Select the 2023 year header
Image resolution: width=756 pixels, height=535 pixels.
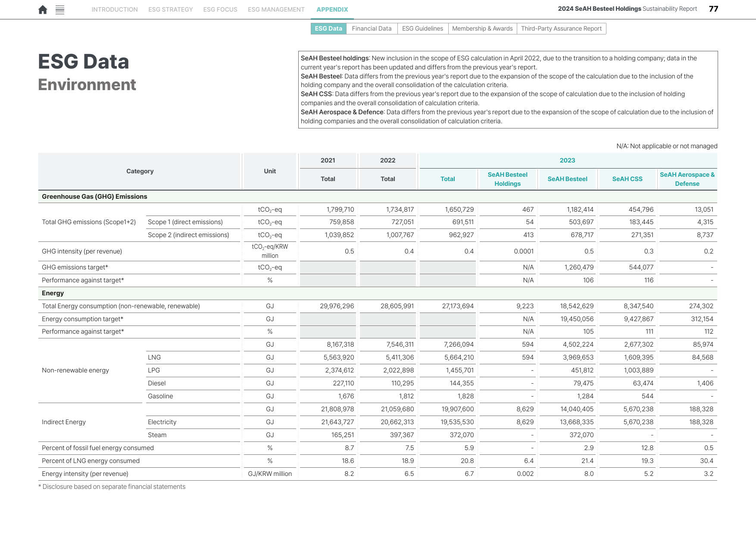568,160
